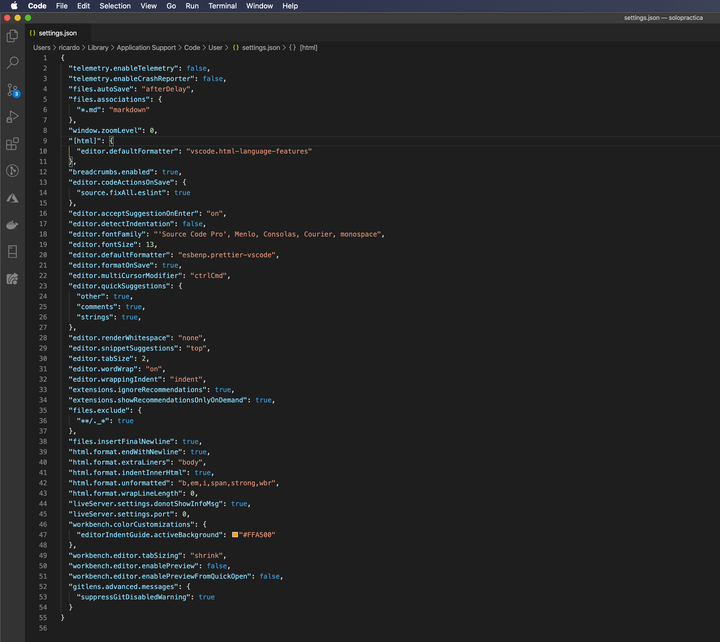This screenshot has width=720, height=642.
Task: Open the Search view icon
Action: (13, 63)
